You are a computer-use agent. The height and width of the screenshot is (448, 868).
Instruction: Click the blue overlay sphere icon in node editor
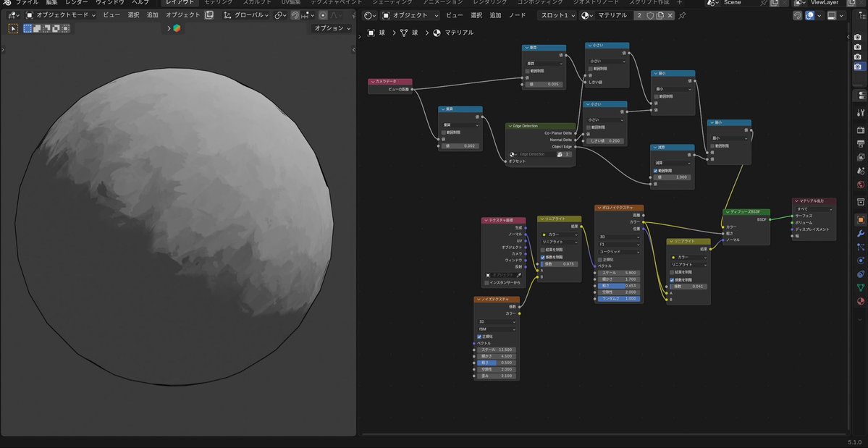[x=810, y=15]
